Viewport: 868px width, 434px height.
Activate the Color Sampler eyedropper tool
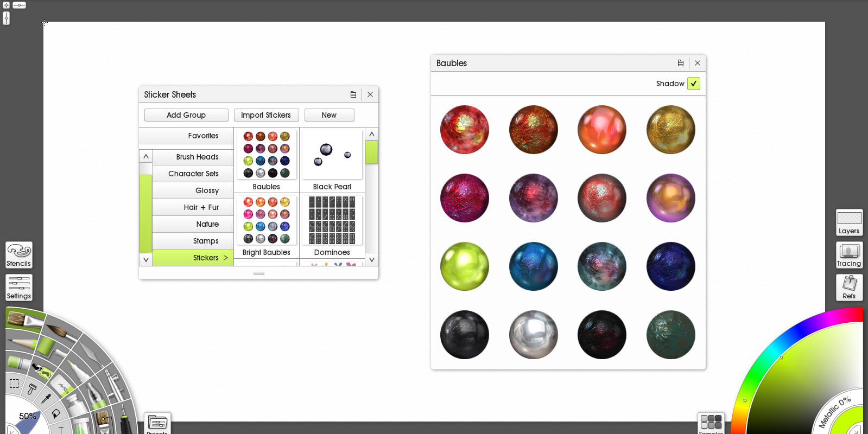(46, 400)
